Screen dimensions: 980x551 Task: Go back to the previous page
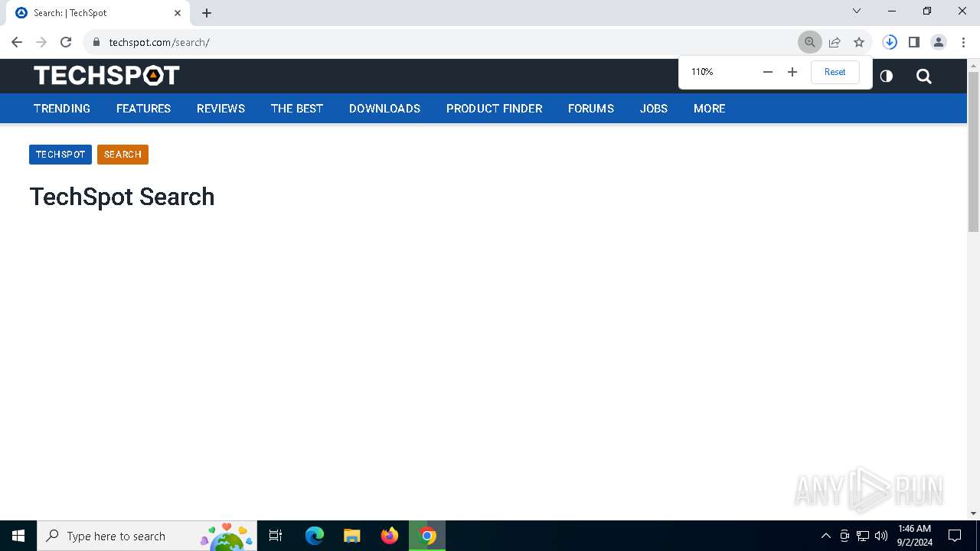click(x=17, y=42)
